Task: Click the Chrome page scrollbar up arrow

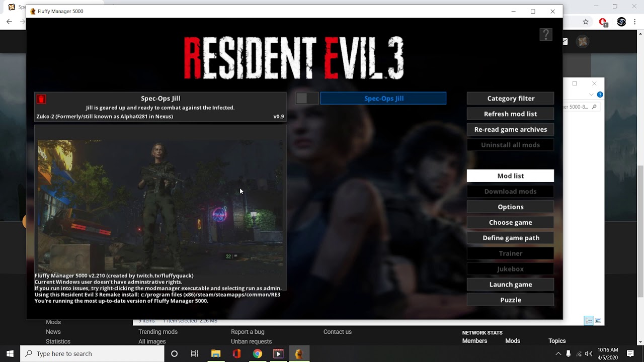Action: 640,34
